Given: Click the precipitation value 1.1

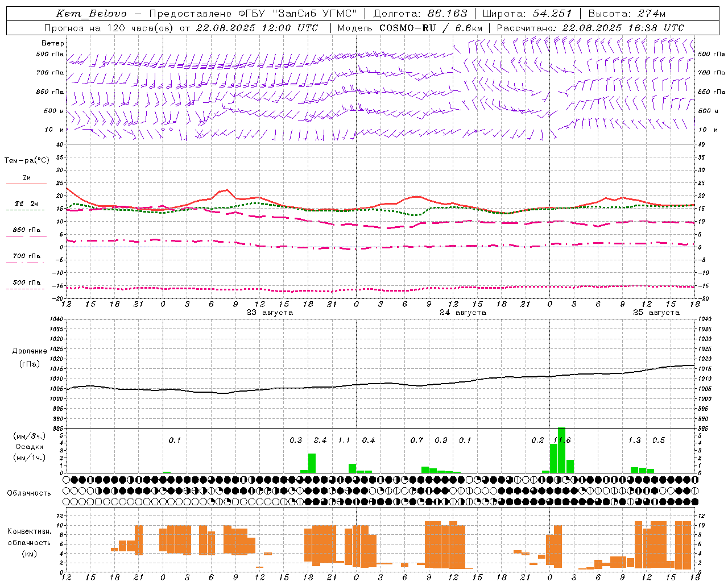Looking at the screenshot, I should point(344,440).
